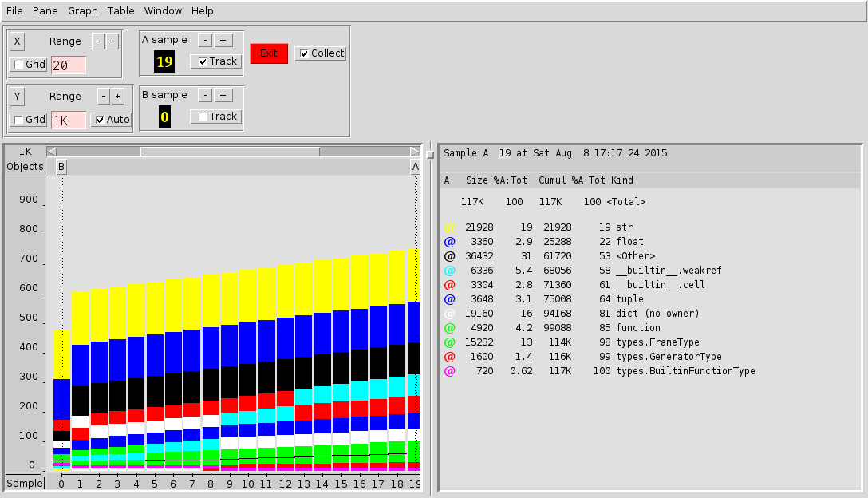
Task: Increase B sample with plus button
Action: click(223, 95)
